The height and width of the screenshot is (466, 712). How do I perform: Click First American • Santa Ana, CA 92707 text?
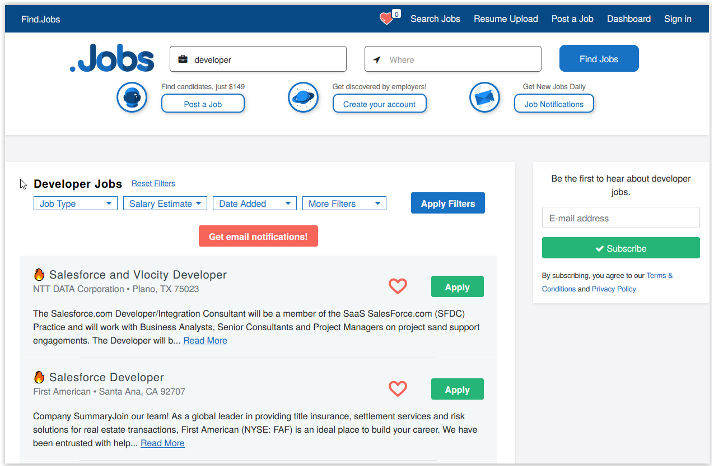click(x=109, y=392)
